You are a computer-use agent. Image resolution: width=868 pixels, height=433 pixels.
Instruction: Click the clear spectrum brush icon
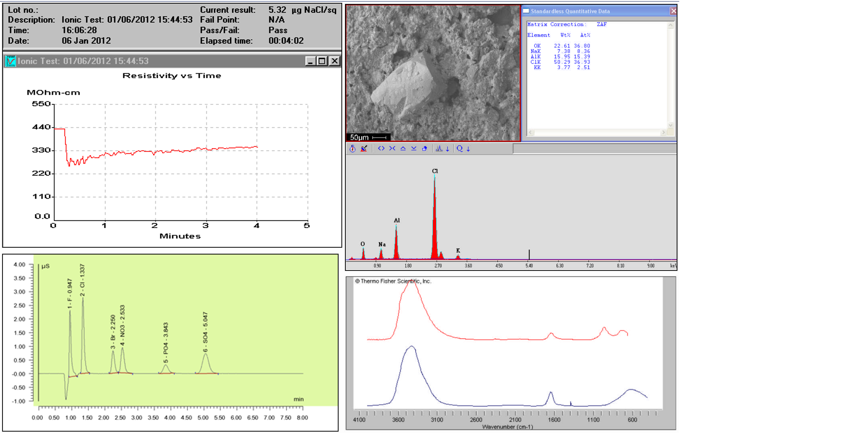pyautogui.click(x=364, y=148)
